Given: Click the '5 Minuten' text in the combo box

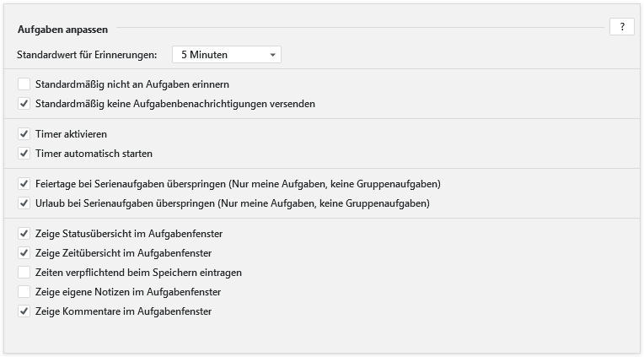Looking at the screenshot, I should tap(204, 55).
